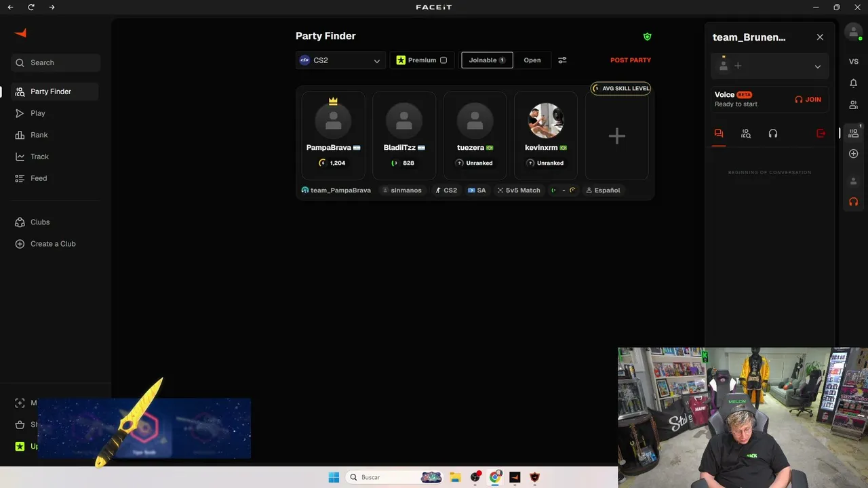Click the CS2 tag on the party card
Screen dimensions: 868x488
coord(446,190)
